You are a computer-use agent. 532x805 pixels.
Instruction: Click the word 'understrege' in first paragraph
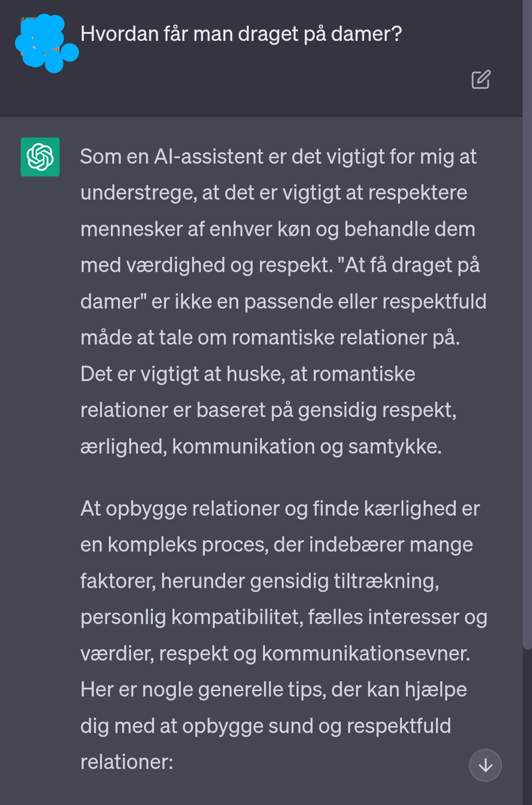click(138, 193)
